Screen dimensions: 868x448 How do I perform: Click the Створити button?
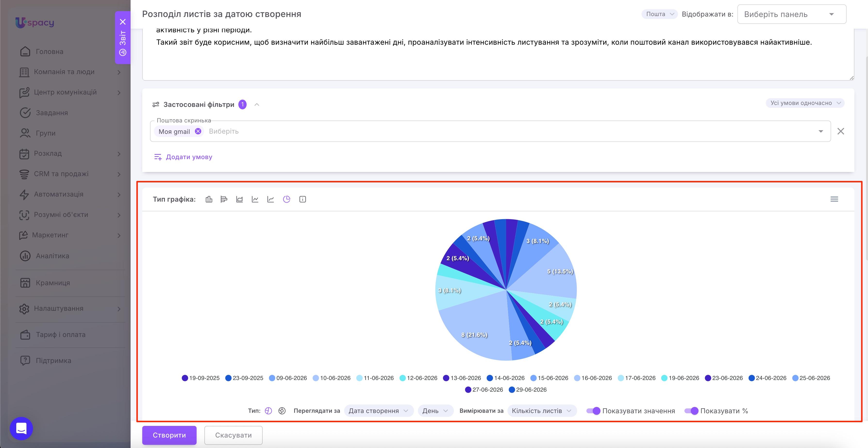point(169,435)
